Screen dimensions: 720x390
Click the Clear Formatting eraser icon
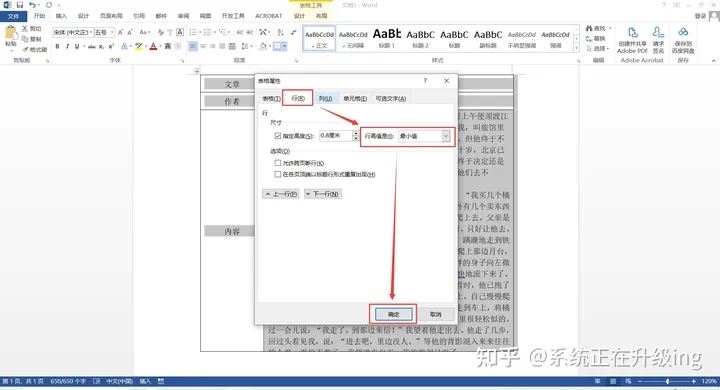(160, 32)
